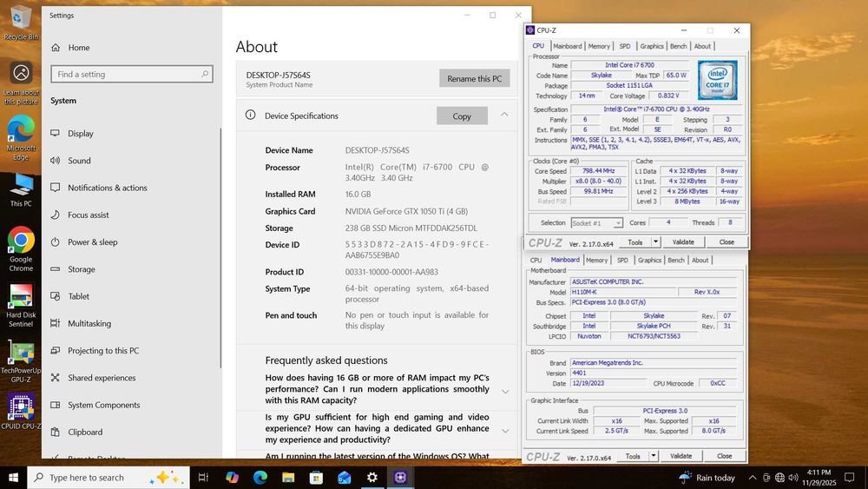
Task: Click Close button in upper CPU-Z
Action: [727, 242]
